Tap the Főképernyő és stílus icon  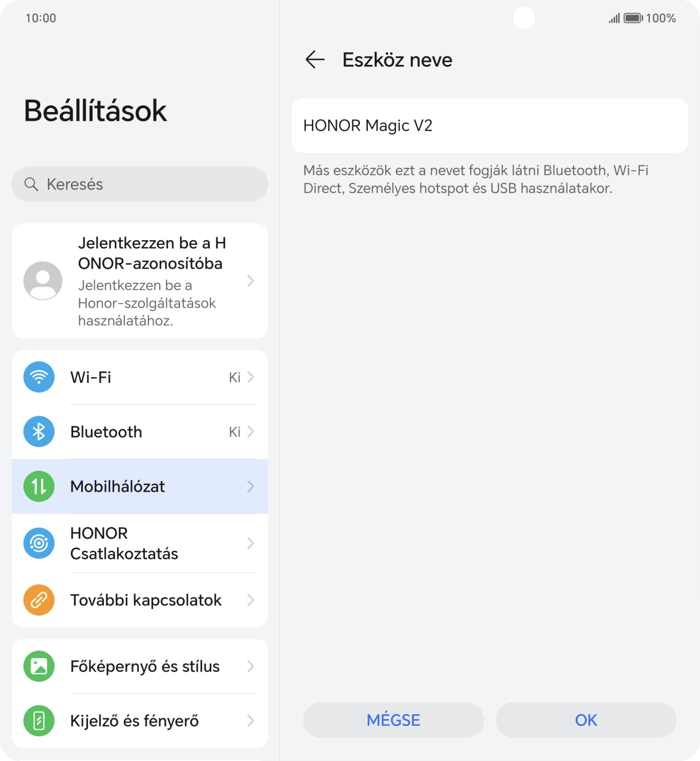(39, 666)
